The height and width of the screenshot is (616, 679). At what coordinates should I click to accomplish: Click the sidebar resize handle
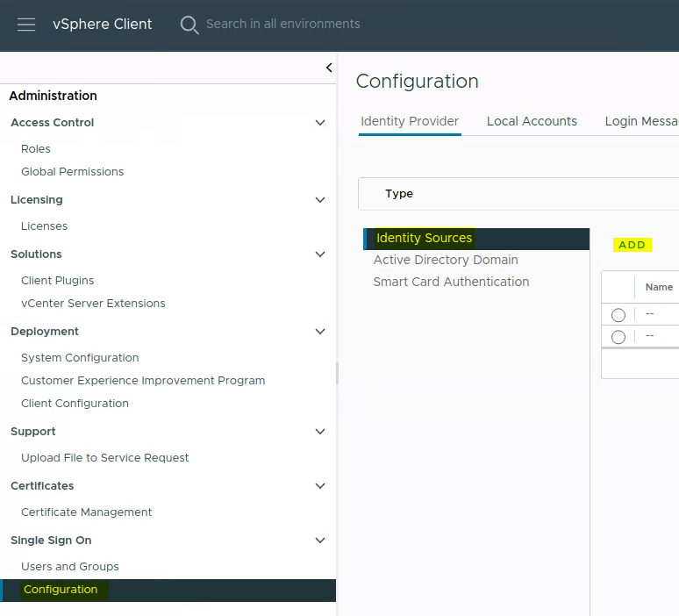coord(337,373)
